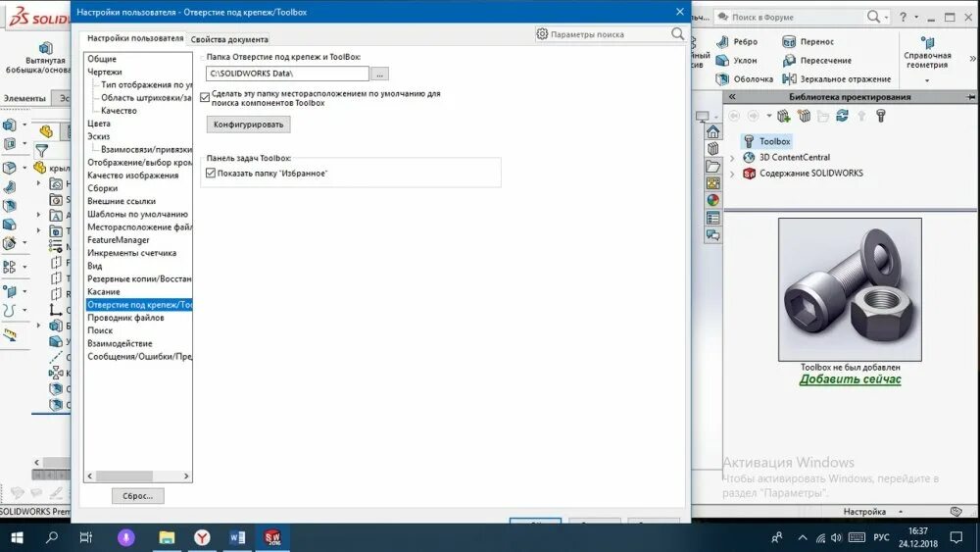Screen dimensions: 980x552
Task: Open the history dropdown arrow in Design Library
Action: 769,116
